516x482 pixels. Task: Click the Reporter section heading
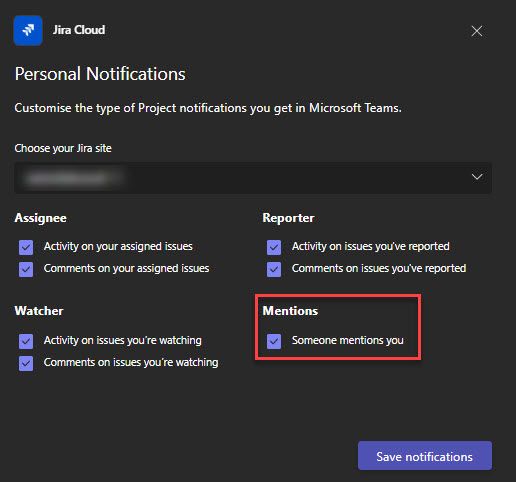[288, 218]
